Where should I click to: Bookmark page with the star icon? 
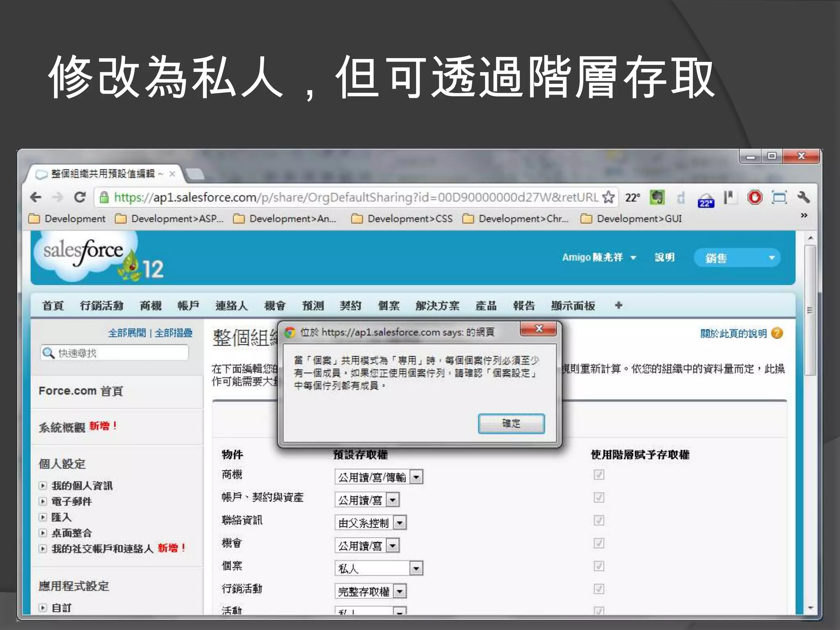pyautogui.click(x=609, y=197)
